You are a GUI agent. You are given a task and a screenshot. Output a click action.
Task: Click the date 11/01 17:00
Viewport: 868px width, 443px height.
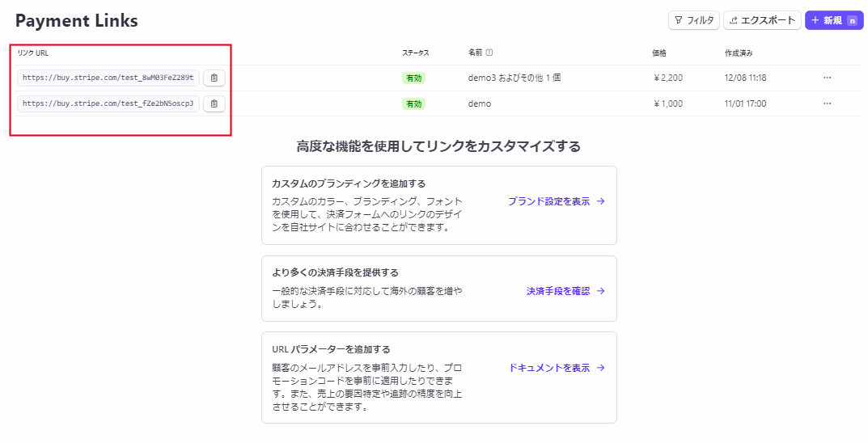tap(745, 103)
